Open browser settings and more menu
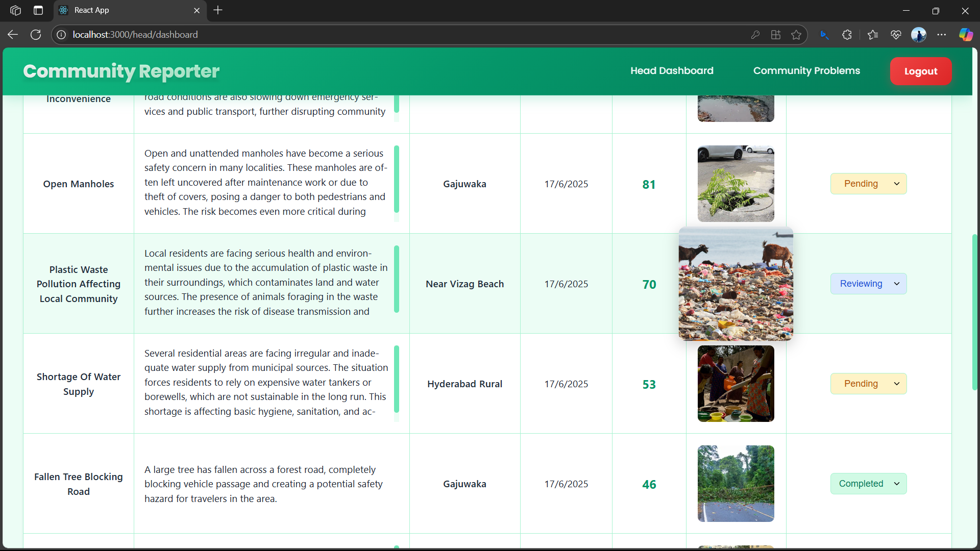The image size is (980, 551). click(x=942, y=35)
